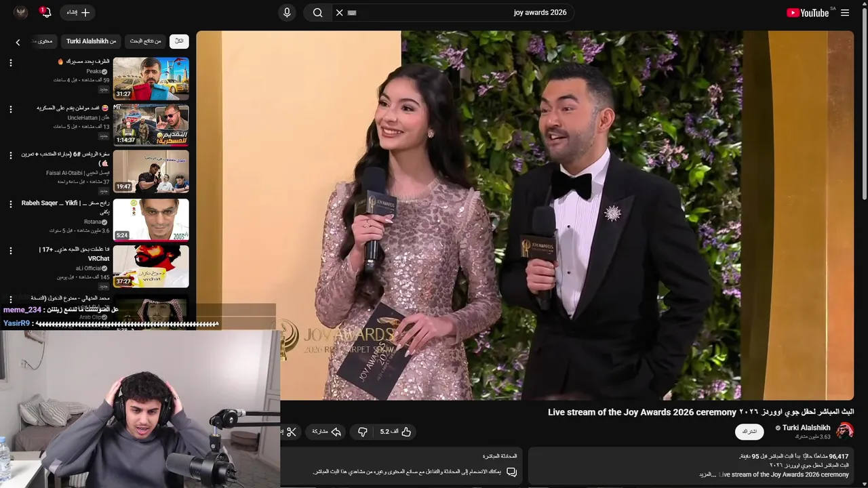Subscribe using the اشتراك button
Screen dimensions: 868x488
click(749, 432)
